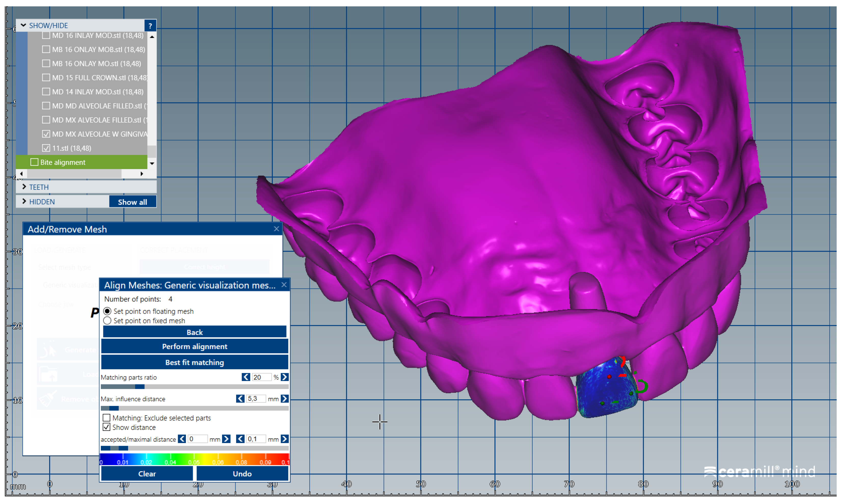
Task: Decrease accepted distance with left arrow
Action: tap(182, 439)
